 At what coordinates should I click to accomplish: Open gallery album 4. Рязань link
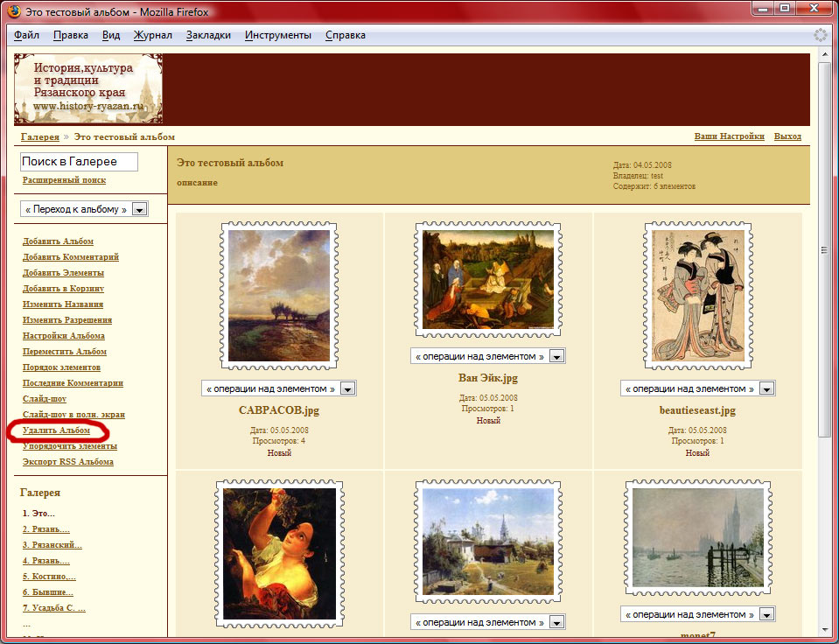46,561
